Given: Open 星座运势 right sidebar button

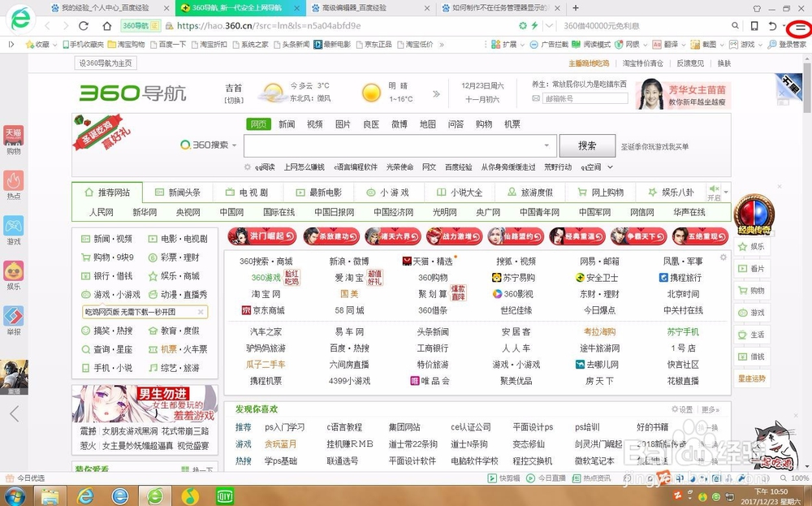Looking at the screenshot, I should pyautogui.click(x=751, y=378).
